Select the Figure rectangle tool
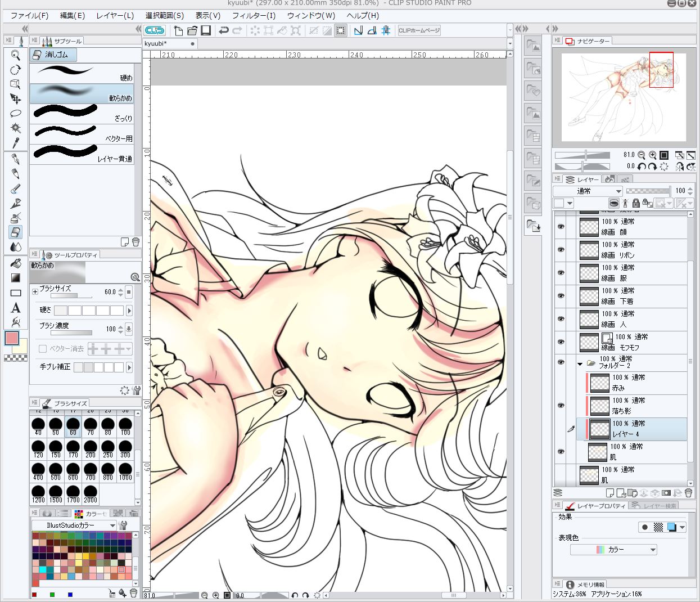The image size is (700, 602). coord(16,293)
